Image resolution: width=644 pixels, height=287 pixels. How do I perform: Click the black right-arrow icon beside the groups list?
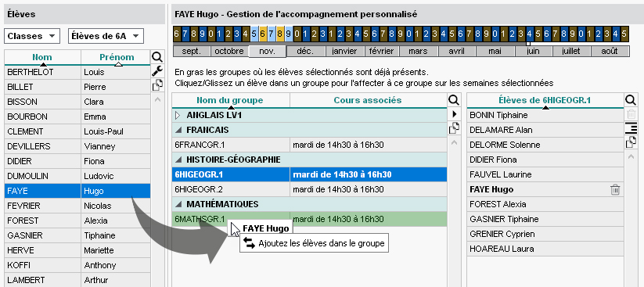point(453,113)
